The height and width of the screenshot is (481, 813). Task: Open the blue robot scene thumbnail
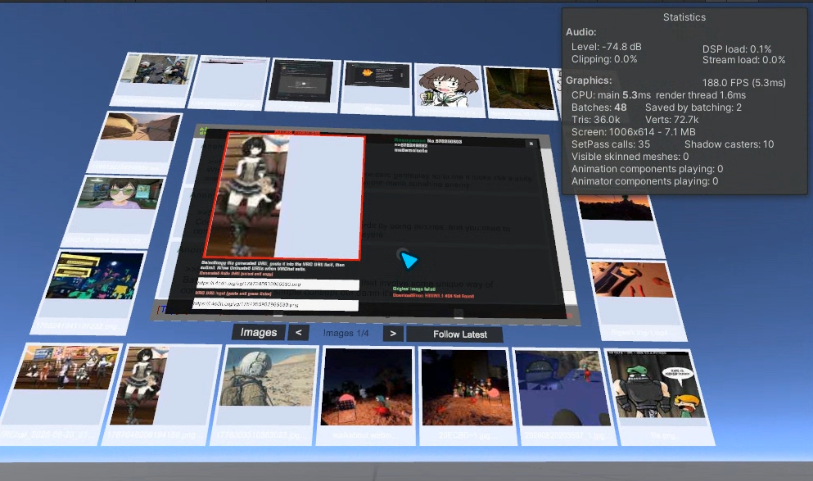point(564,397)
